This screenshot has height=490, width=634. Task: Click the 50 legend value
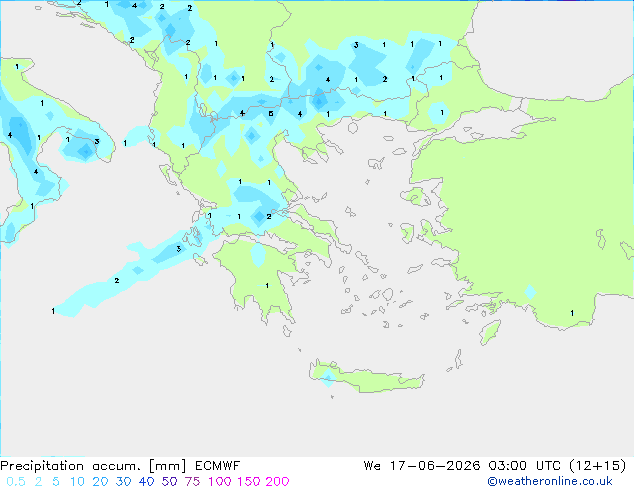click(169, 482)
